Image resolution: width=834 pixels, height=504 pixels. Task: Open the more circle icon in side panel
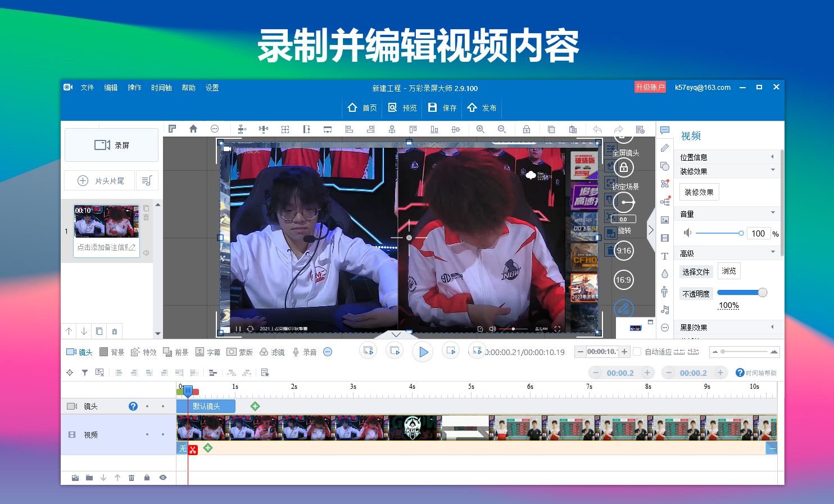click(x=665, y=328)
